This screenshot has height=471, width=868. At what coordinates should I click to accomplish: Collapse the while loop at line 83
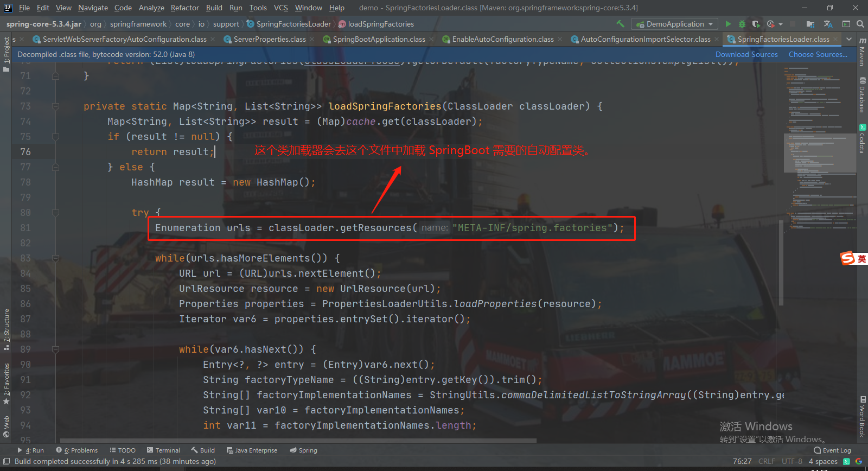coord(55,258)
